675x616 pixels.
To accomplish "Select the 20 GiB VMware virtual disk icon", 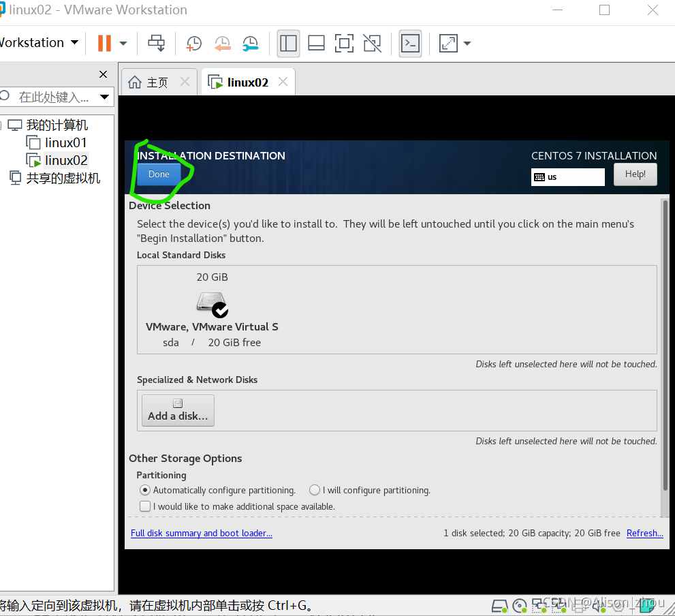I will pyautogui.click(x=212, y=305).
